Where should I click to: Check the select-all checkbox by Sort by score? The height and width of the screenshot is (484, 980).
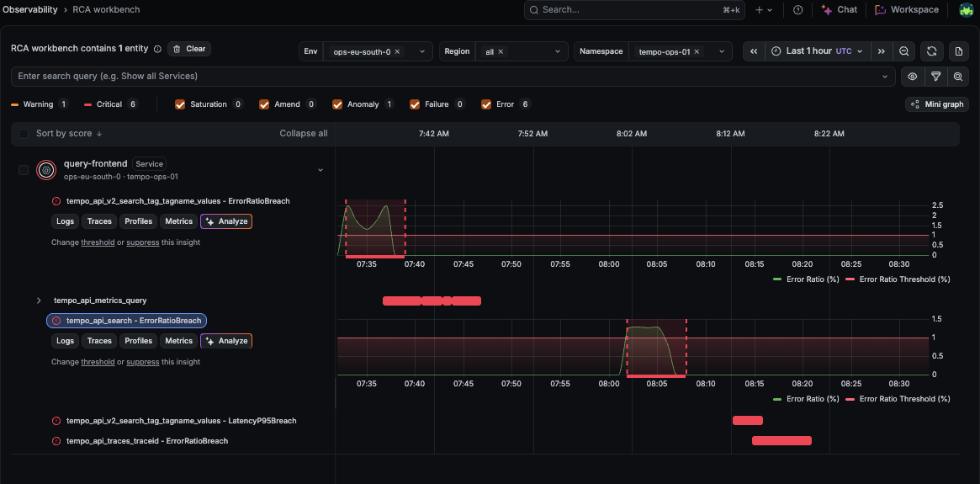[24, 134]
